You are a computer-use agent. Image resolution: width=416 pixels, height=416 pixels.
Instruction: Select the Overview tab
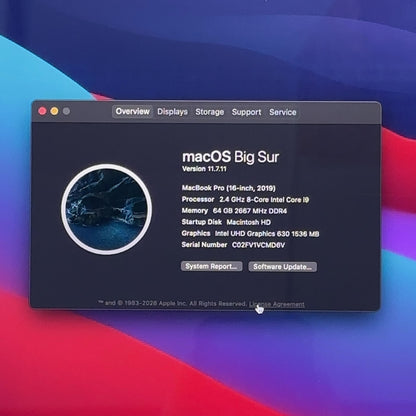click(132, 112)
